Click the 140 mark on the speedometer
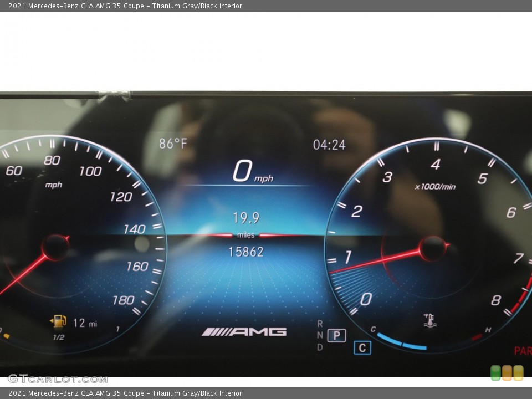 (x=135, y=229)
